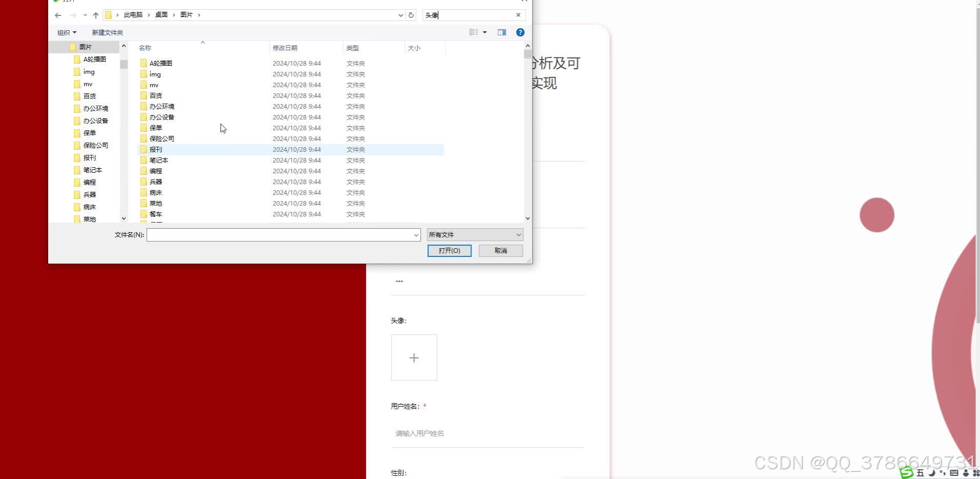Click the Help question mark icon

(x=520, y=32)
